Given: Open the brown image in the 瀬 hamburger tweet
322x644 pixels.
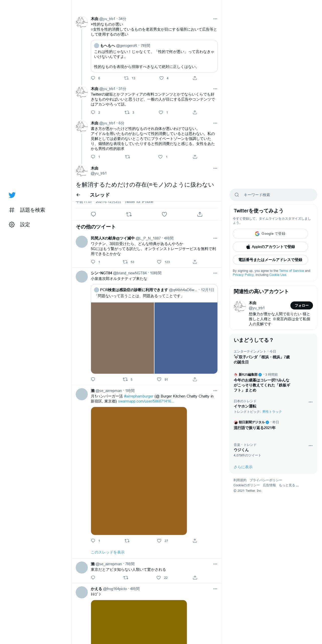Looking at the screenshot, I should 139,471.
